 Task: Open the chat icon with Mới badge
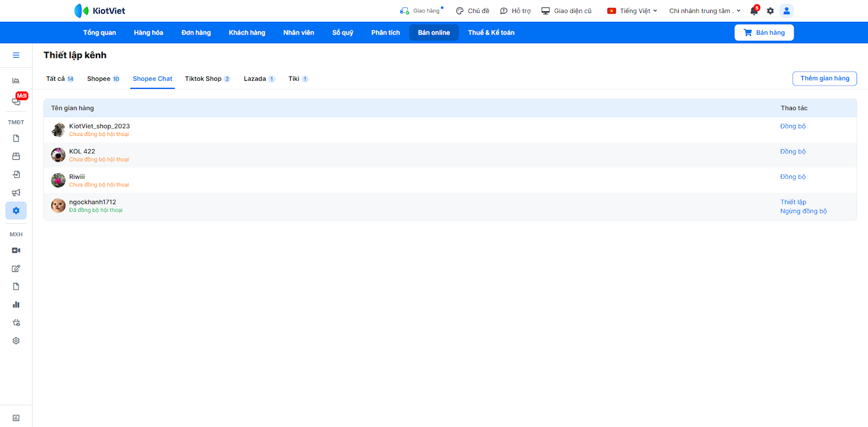tap(16, 101)
